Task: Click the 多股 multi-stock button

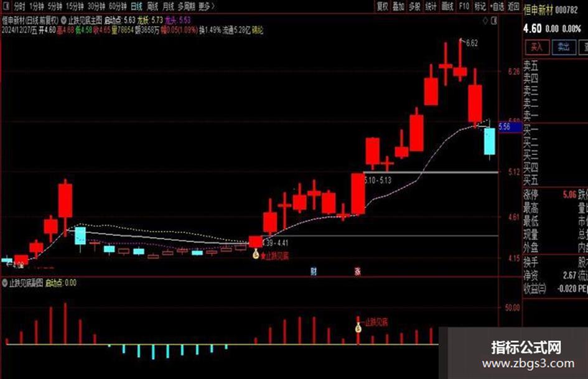Action: 414,6
